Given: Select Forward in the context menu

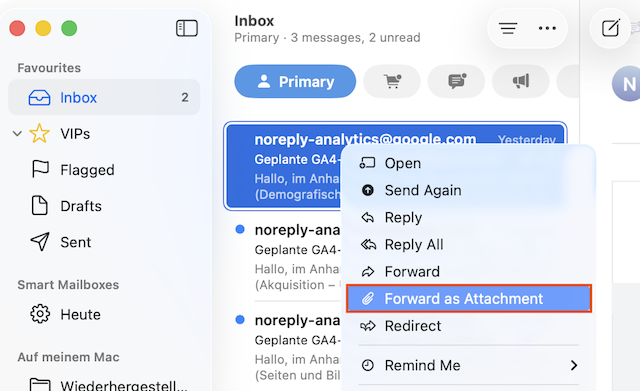Looking at the screenshot, I should tap(469, 271).
